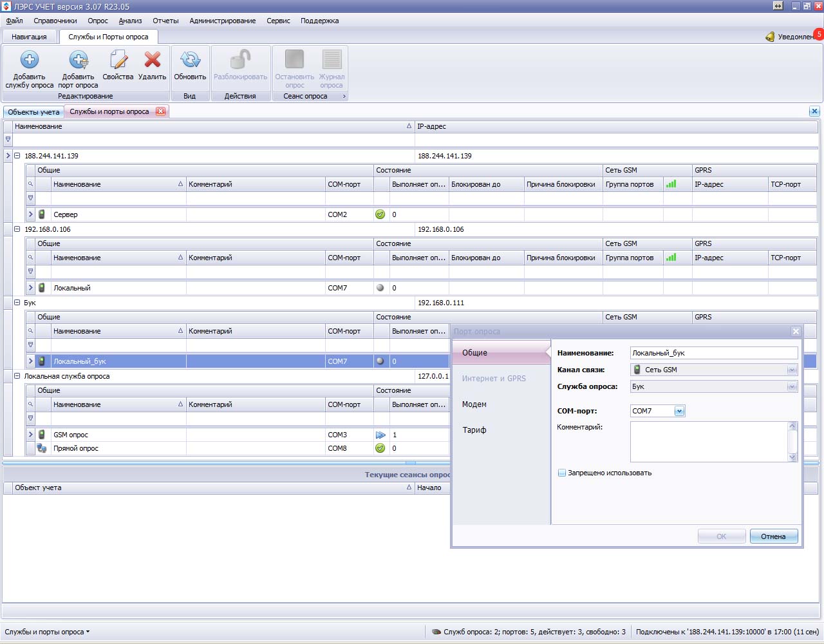
Task: Click phone icon of Локальный port
Action: tap(42, 288)
